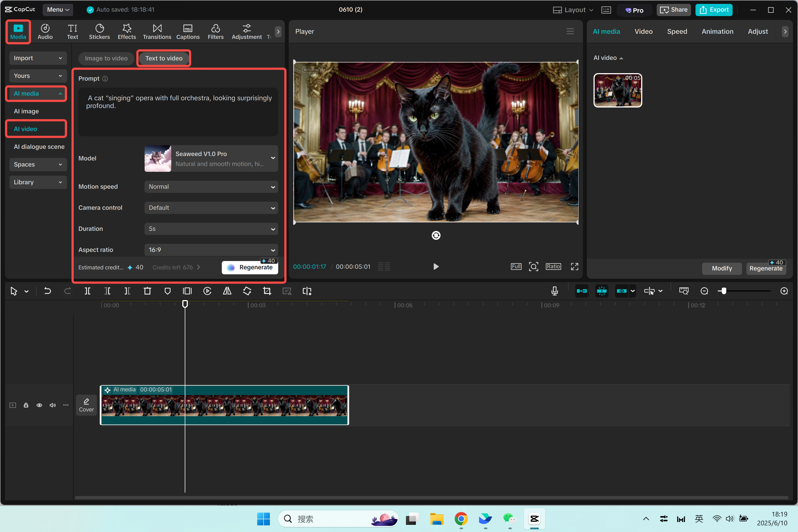Image resolution: width=798 pixels, height=532 pixels.
Task: Mute the AI media track with speaker icon
Action: [53, 405]
